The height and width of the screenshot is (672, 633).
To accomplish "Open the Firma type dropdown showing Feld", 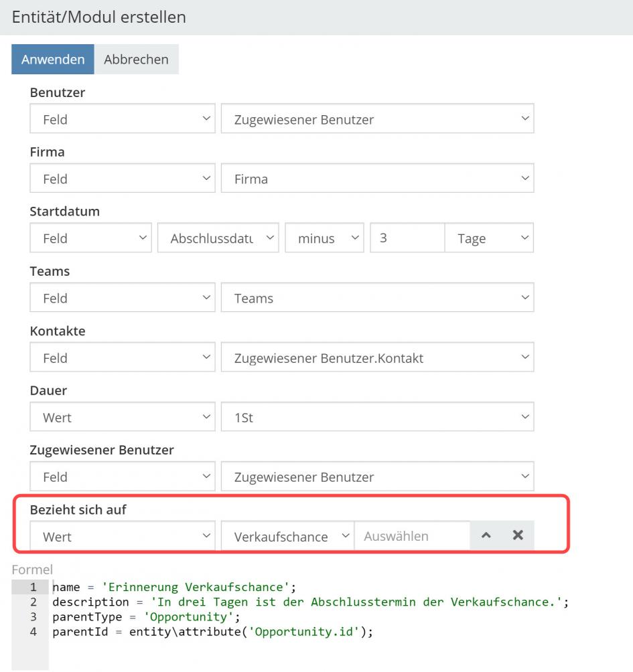I will click(123, 179).
